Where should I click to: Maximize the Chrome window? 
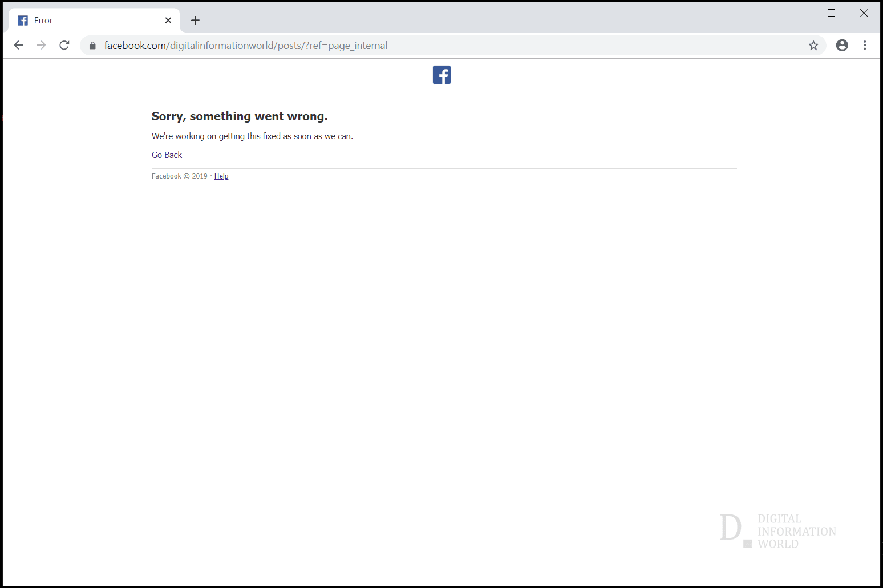coord(832,13)
